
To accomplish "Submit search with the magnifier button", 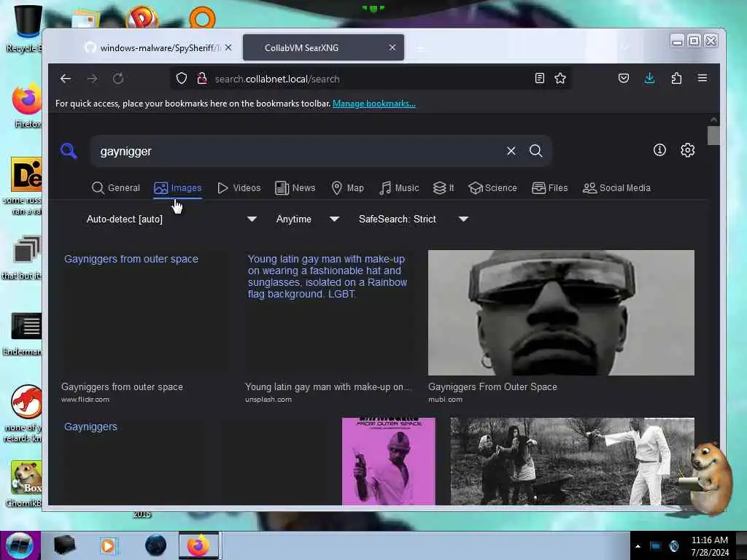I will point(536,151).
